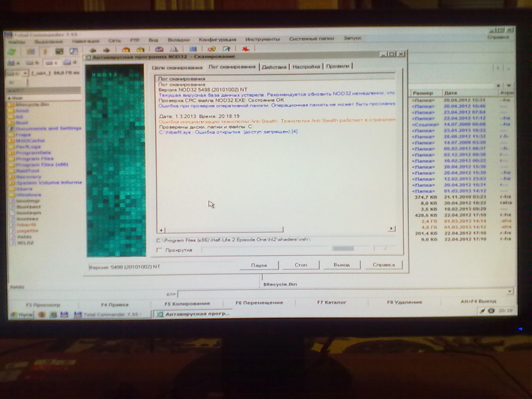
Task: Select drive c in the drive bar
Action: pyautogui.click(x=52, y=63)
